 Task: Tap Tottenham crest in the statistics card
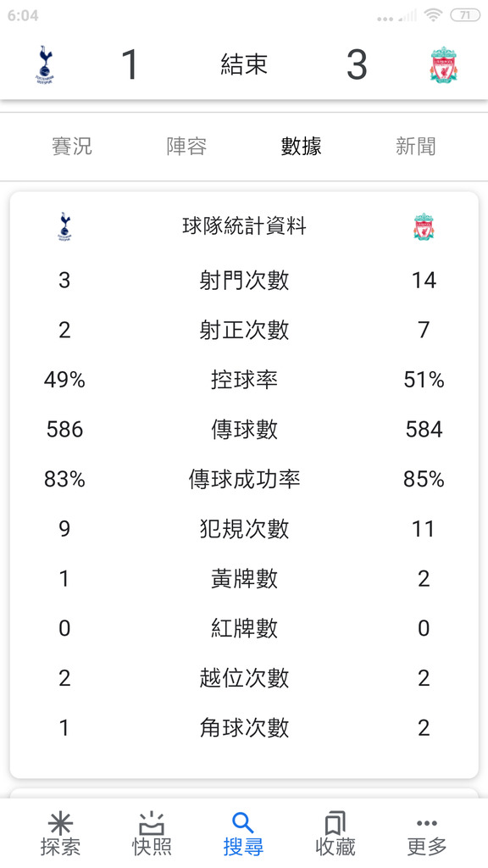(x=64, y=226)
